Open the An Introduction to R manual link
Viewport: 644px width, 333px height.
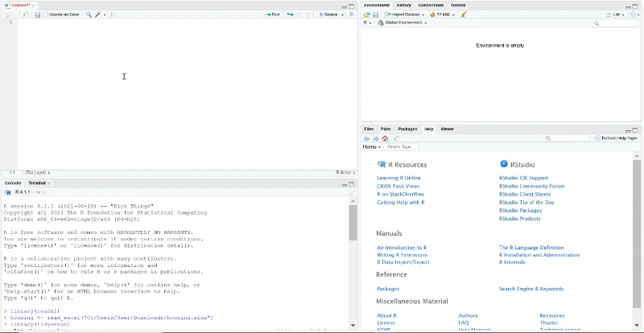[402, 248]
